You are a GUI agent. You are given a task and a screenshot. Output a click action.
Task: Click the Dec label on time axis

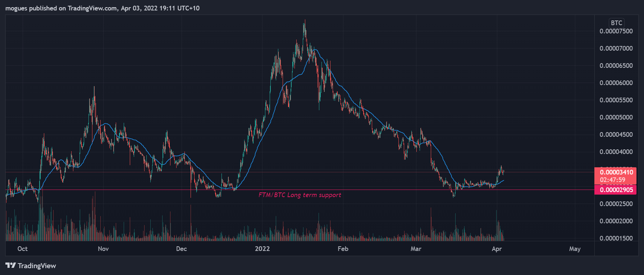(182, 249)
